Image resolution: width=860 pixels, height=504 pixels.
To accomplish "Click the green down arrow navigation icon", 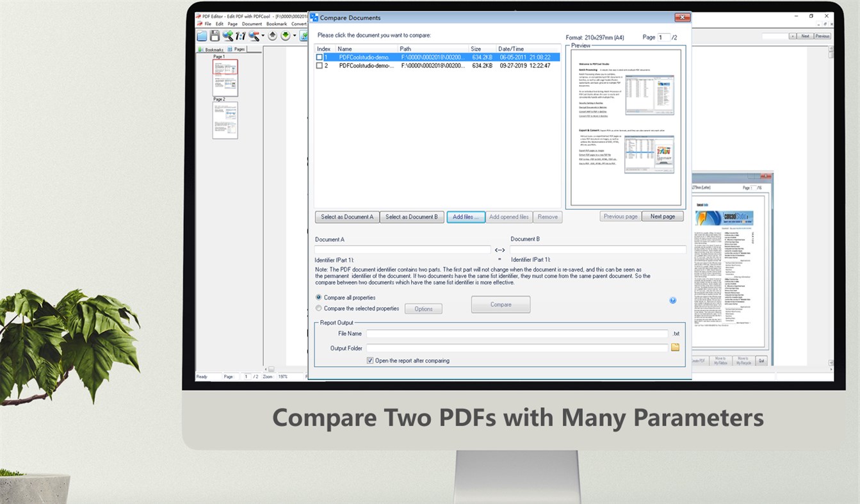I will tap(285, 36).
